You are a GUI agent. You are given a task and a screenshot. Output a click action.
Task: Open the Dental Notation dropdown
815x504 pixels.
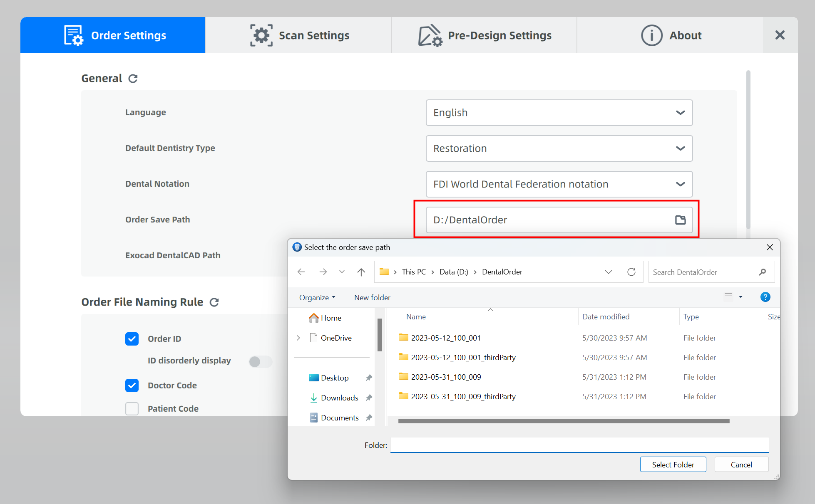point(559,184)
